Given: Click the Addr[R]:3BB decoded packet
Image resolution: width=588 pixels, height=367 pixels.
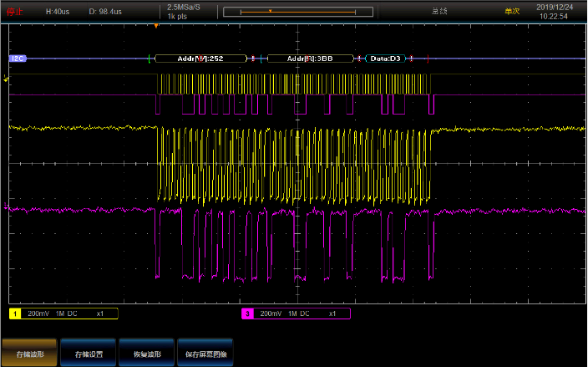Looking at the screenshot, I should [311, 59].
